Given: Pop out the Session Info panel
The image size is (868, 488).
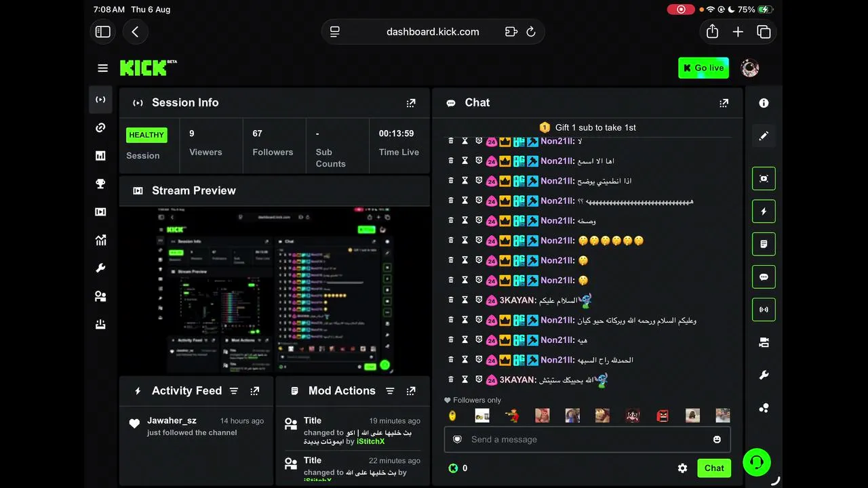Looking at the screenshot, I should point(411,103).
